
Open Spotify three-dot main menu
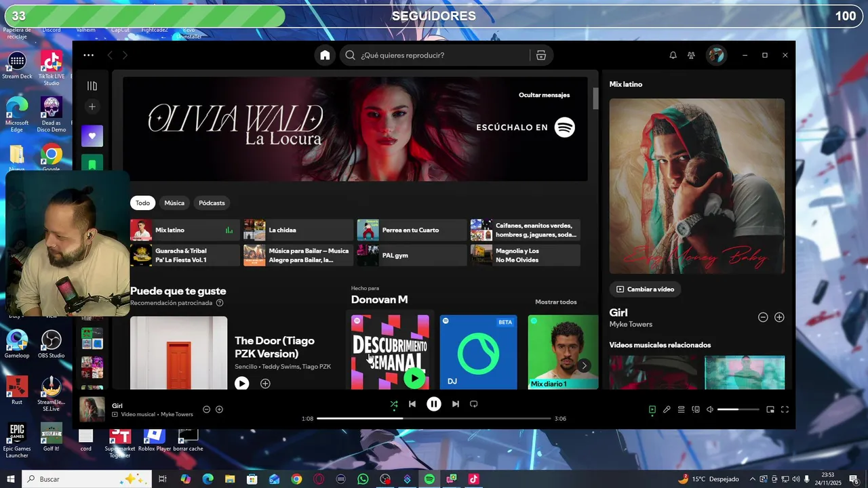(89, 56)
